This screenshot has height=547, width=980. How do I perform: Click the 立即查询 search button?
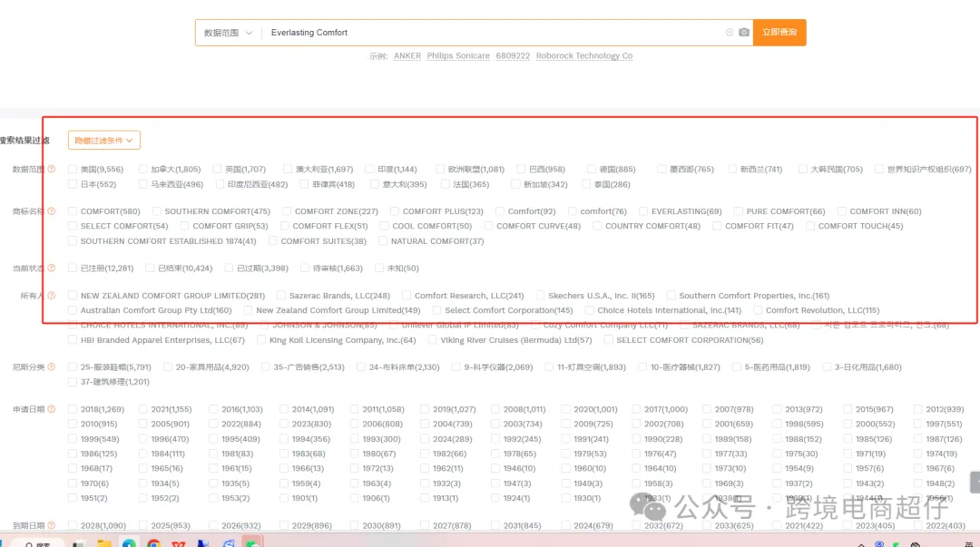[x=779, y=33]
